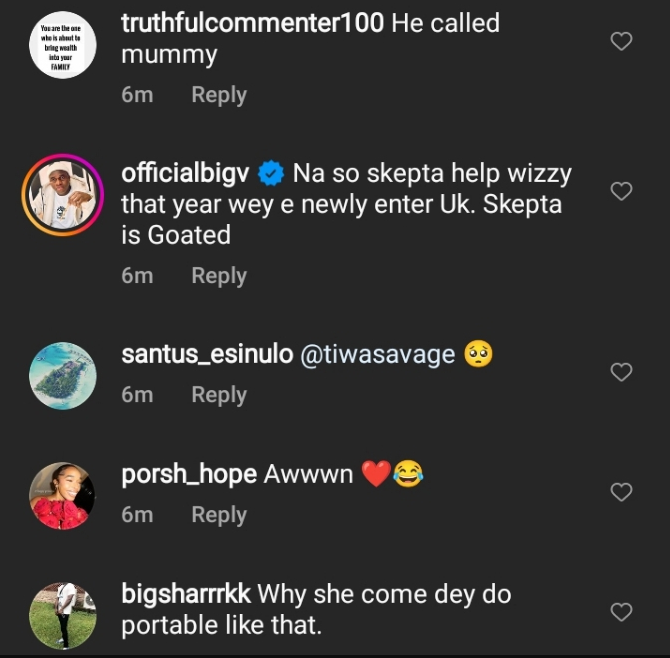Image resolution: width=670 pixels, height=658 pixels.
Task: Reply to truthfulcommenter100's comment
Action: pyautogui.click(x=219, y=95)
